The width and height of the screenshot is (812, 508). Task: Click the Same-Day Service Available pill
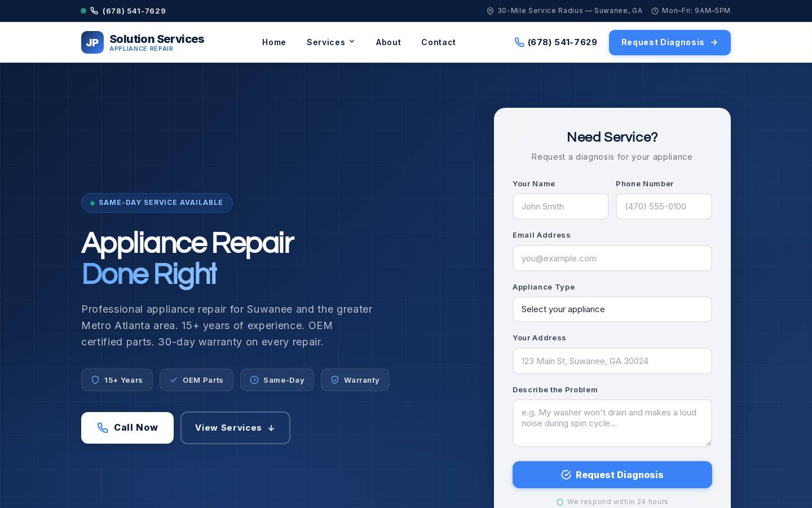(x=157, y=203)
